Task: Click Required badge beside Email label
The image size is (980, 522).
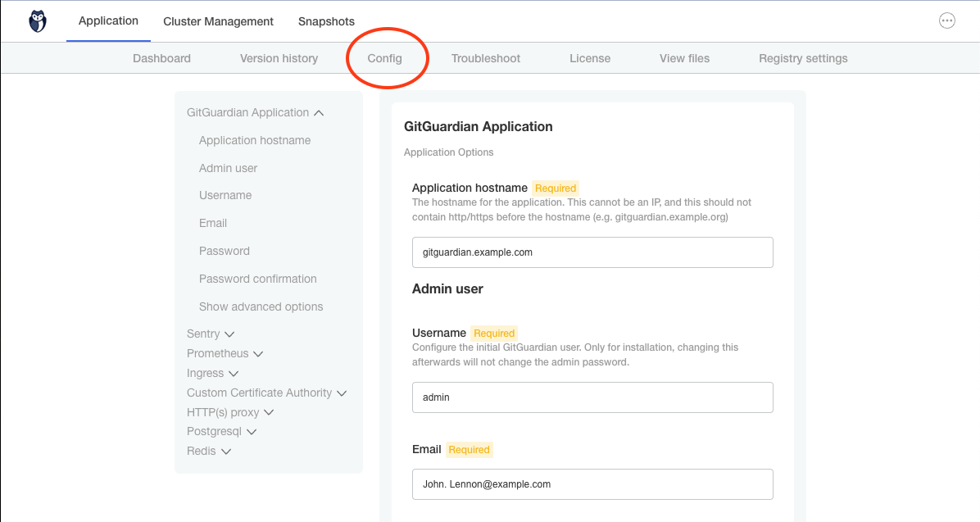Action: coord(470,450)
